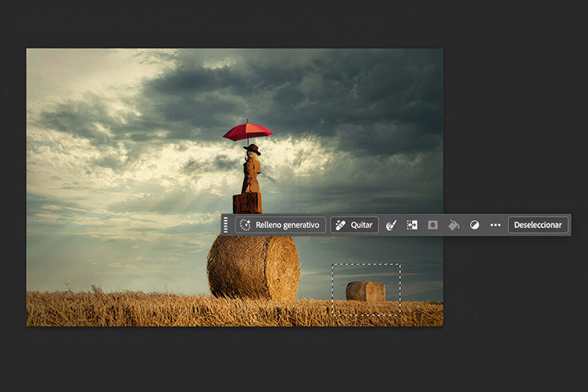Click the red umbrella in the photo

coord(248,132)
